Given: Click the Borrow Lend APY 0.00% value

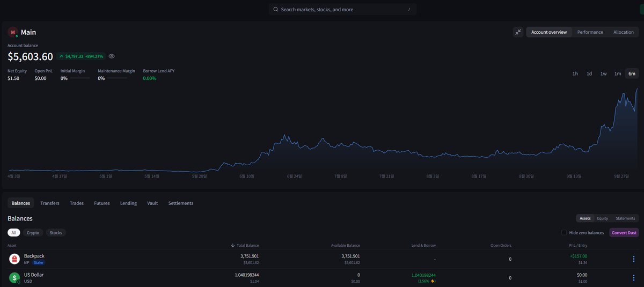Looking at the screenshot, I should (x=150, y=78).
